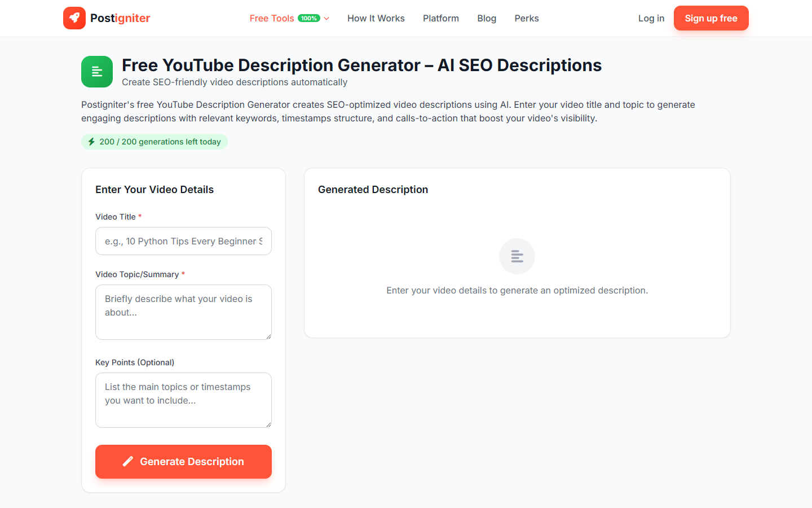The width and height of the screenshot is (812, 508).
Task: Click the pencil icon on Generate Description
Action: coord(128,461)
